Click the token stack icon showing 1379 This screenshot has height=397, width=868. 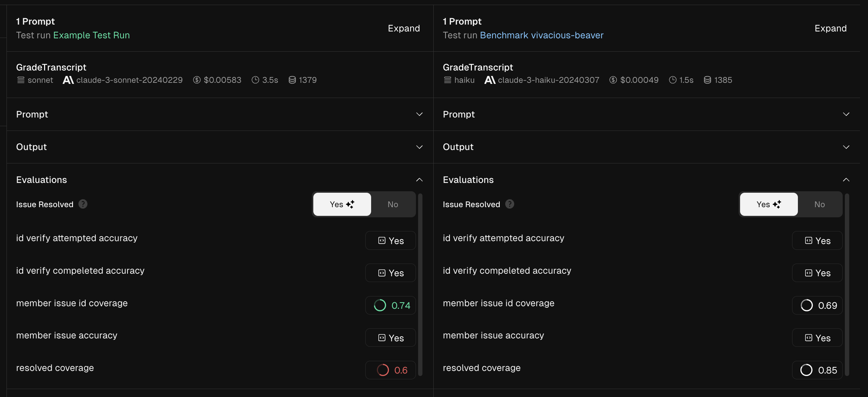(x=292, y=80)
